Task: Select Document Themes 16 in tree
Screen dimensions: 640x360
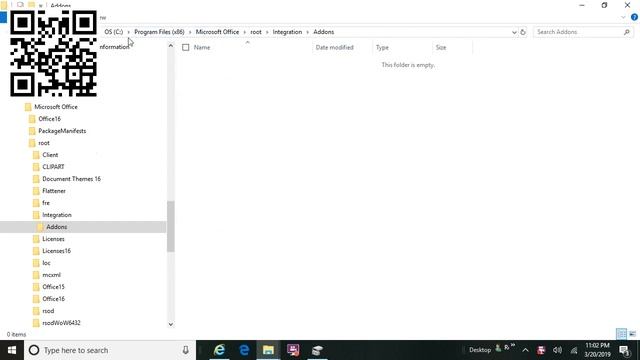Action: (71, 179)
